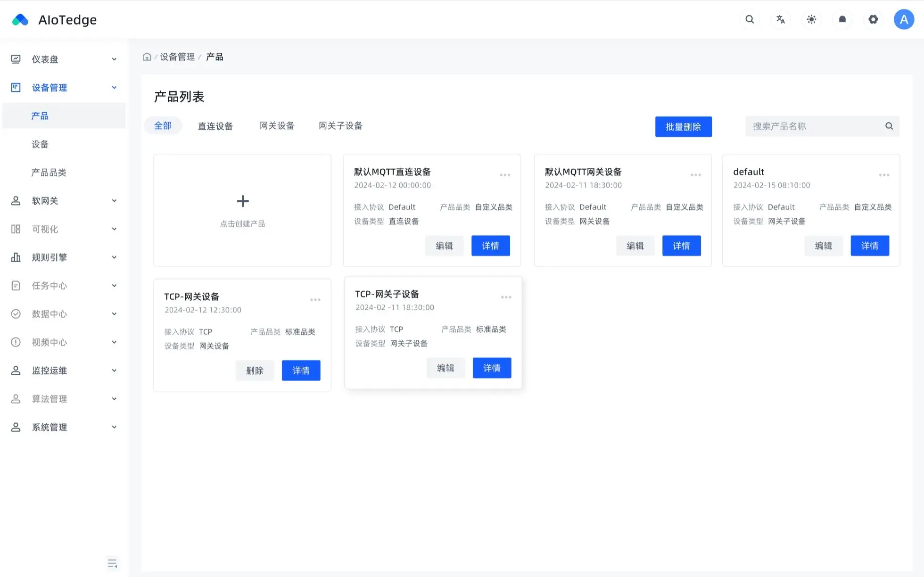Click plus icon to create product
Viewport: 924px width, 577px height.
(243, 201)
